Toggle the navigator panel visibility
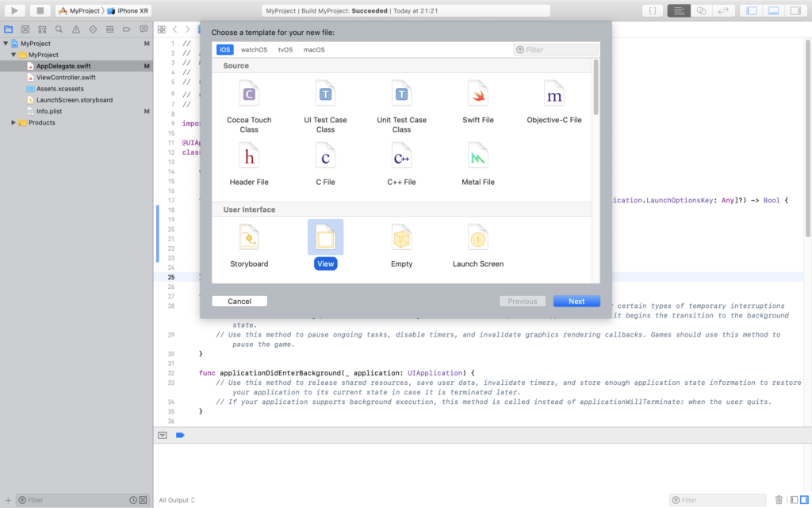Screen dimensions: 812x508 click(x=752, y=10)
